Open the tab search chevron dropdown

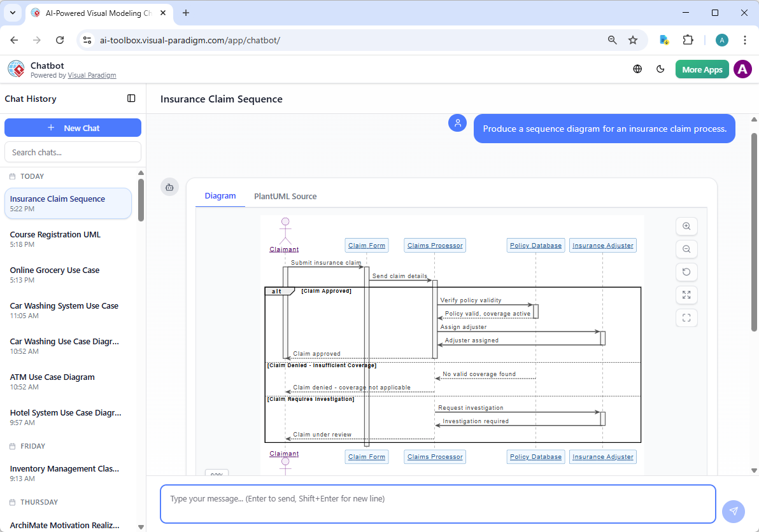[x=12, y=13]
